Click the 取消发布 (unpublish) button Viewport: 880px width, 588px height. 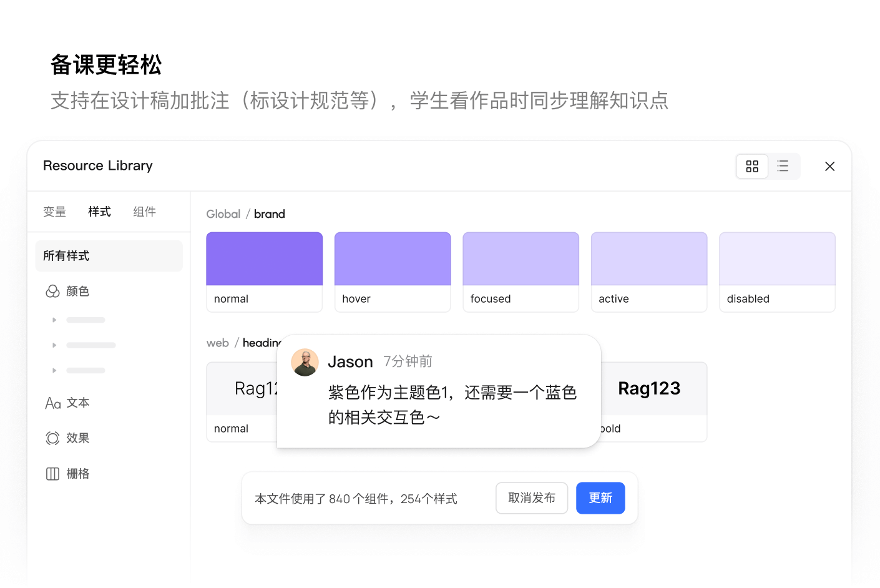(532, 497)
